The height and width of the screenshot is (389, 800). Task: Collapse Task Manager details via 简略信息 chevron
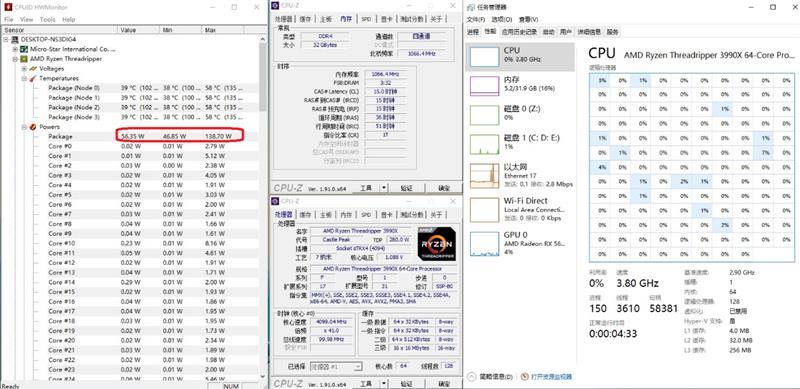(x=472, y=377)
